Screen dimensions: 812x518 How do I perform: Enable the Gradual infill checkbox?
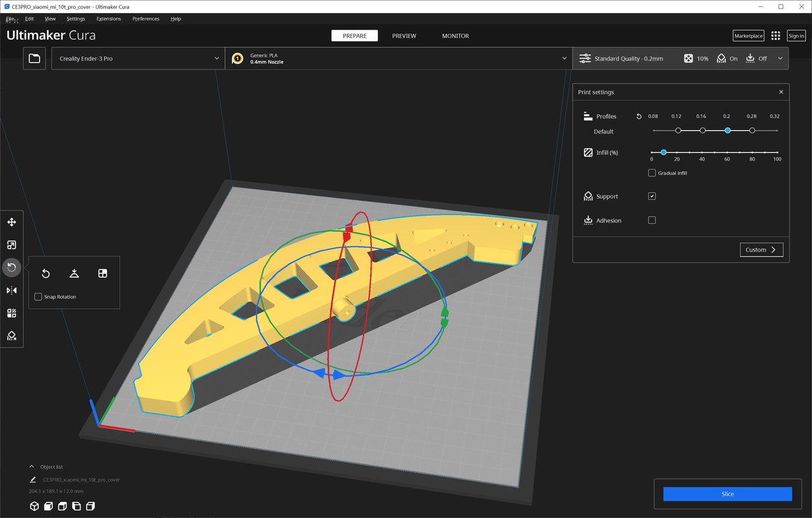(652, 173)
